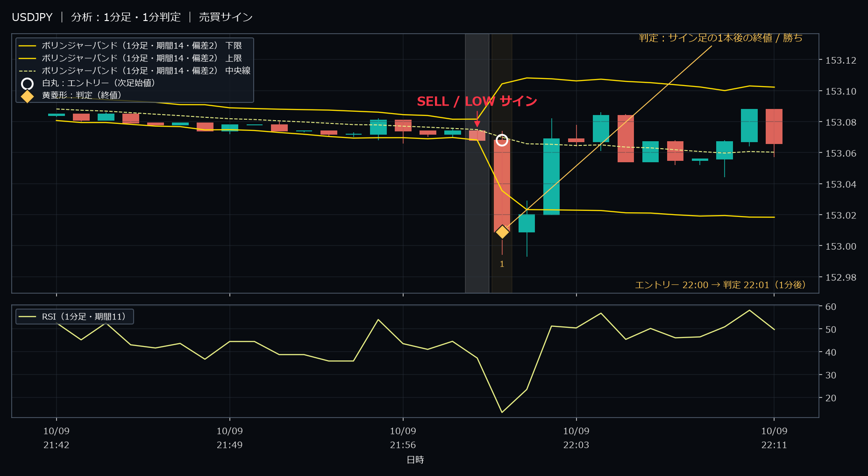This screenshot has height=476, width=868.
Task: Click the "売買サイン" title segment
Action: [226, 17]
